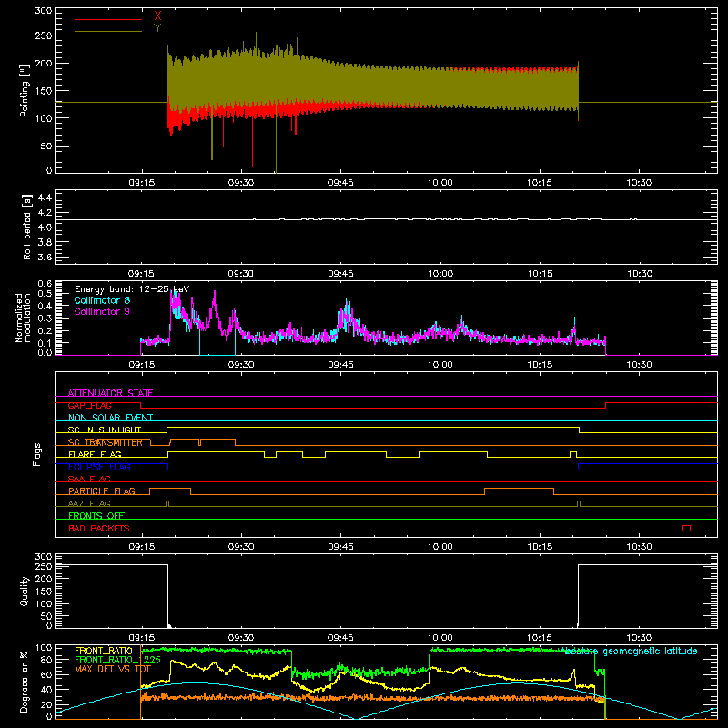Click the BAD_PACKETS flag label
728x728 pixels.
(99, 528)
